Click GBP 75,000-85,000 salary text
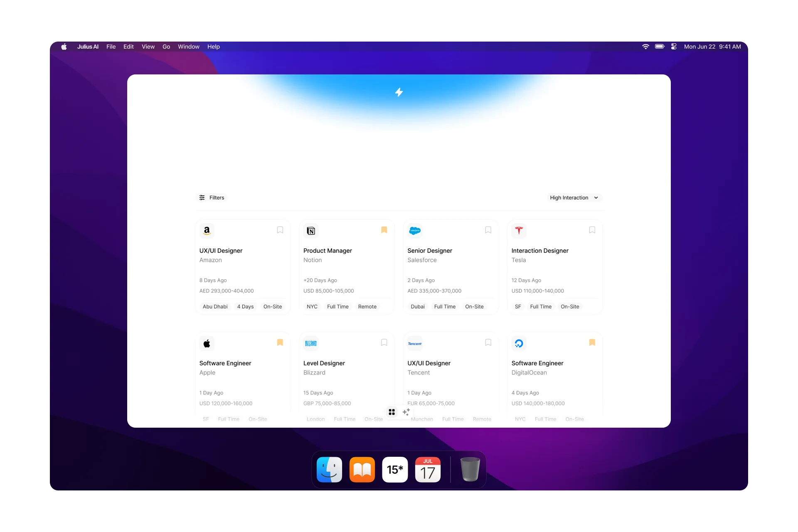This screenshot has height=532, width=798. coord(327,404)
